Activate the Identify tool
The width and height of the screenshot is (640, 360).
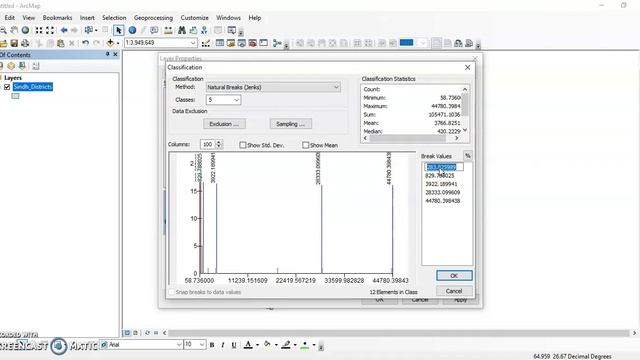(x=132, y=30)
